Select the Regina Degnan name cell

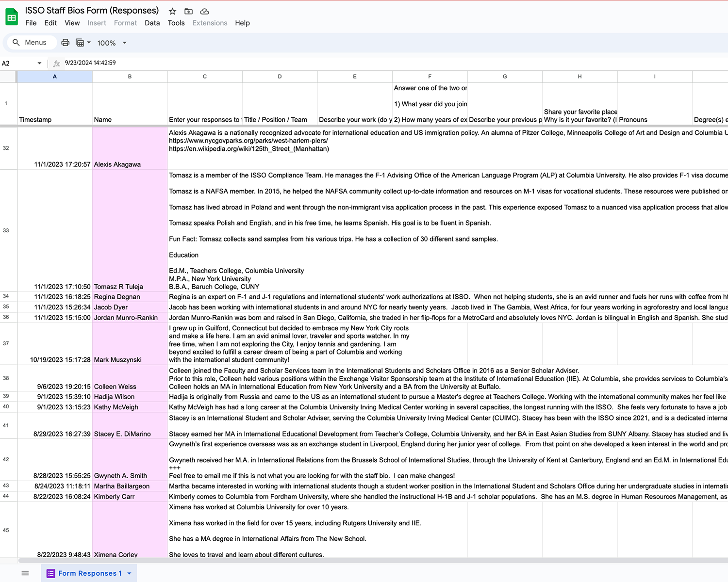click(x=130, y=296)
